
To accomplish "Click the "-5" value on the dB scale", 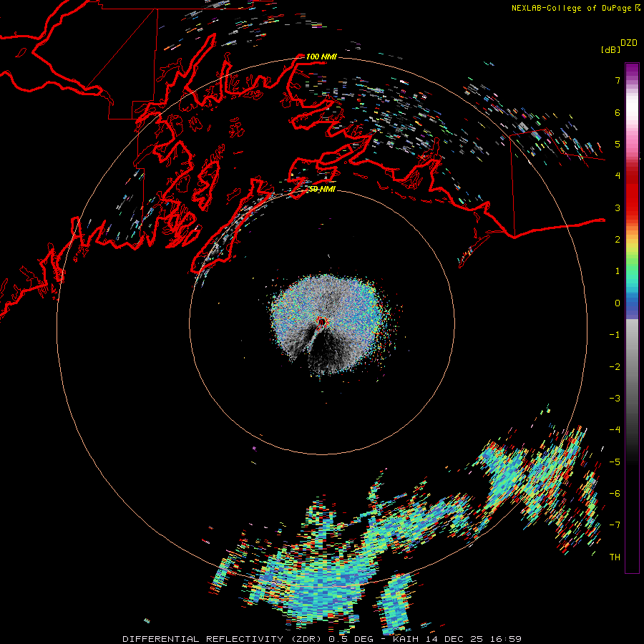I will click(615, 462).
